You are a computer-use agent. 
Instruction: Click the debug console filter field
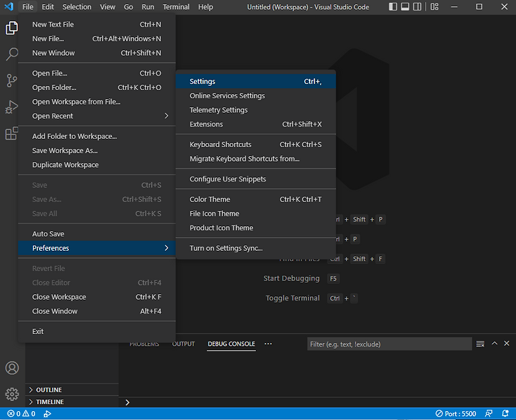pos(389,344)
